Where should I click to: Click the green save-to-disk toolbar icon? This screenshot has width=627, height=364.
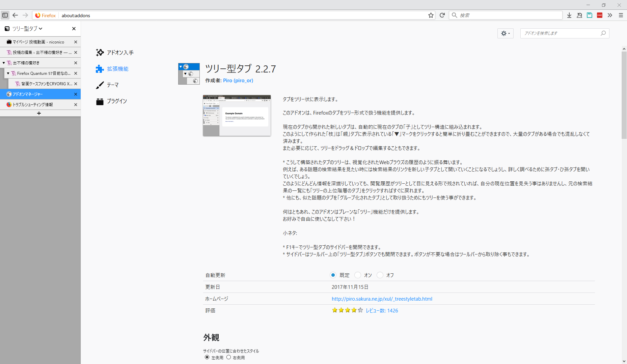(x=590, y=15)
